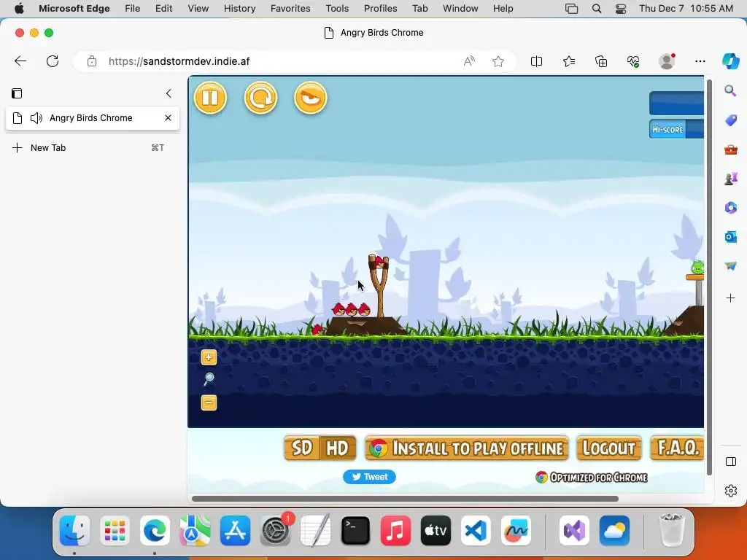
Task: Click the game's magnifying glass icon
Action: click(x=209, y=379)
